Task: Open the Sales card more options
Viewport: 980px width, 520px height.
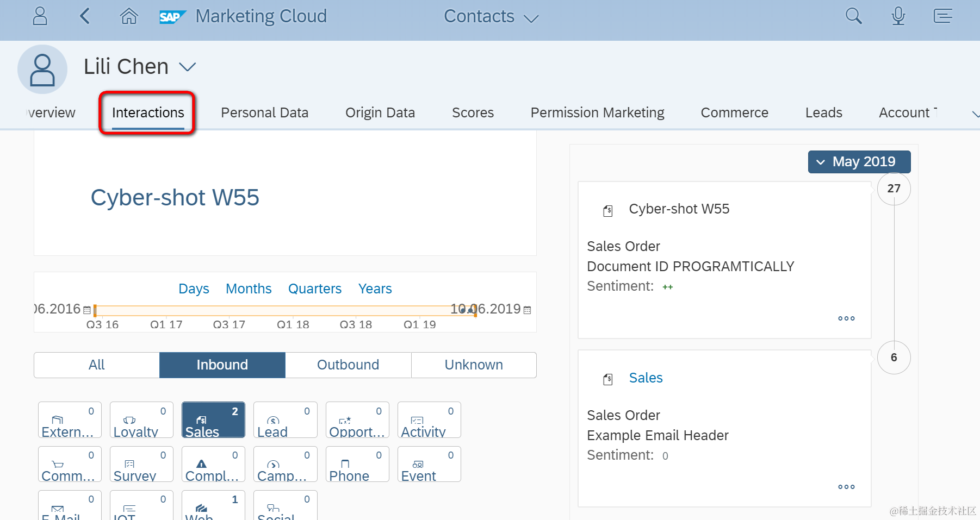Action: (846, 487)
